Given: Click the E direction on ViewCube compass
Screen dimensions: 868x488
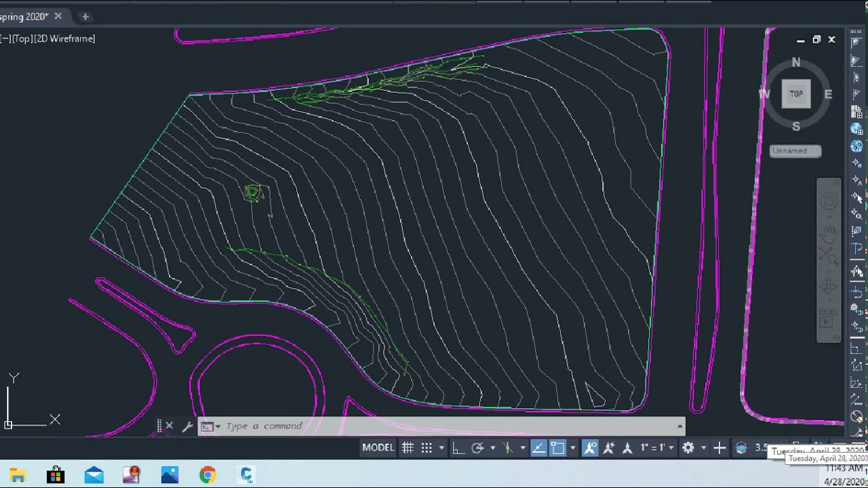Looking at the screenshot, I should (x=828, y=94).
